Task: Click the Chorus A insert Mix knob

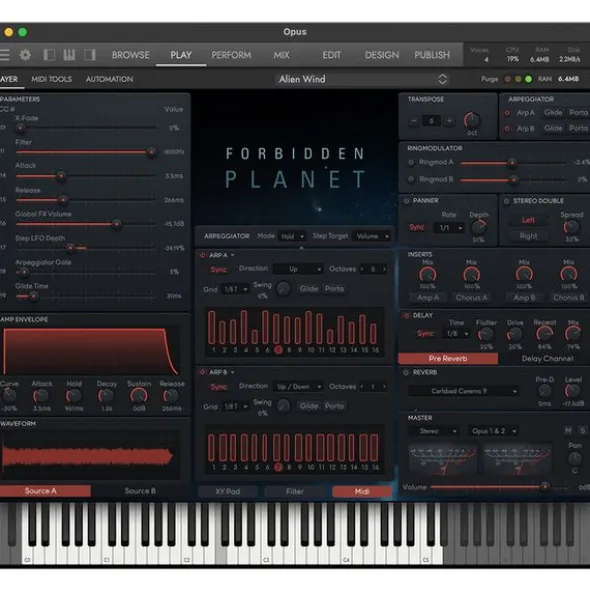Action: (471, 275)
